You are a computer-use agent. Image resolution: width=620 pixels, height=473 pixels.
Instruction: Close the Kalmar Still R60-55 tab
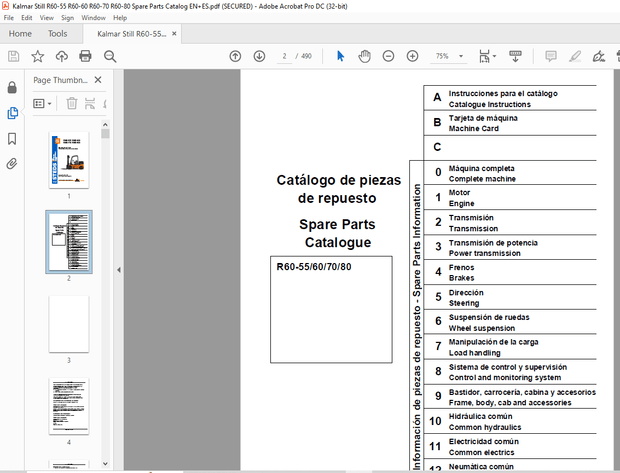pos(174,34)
